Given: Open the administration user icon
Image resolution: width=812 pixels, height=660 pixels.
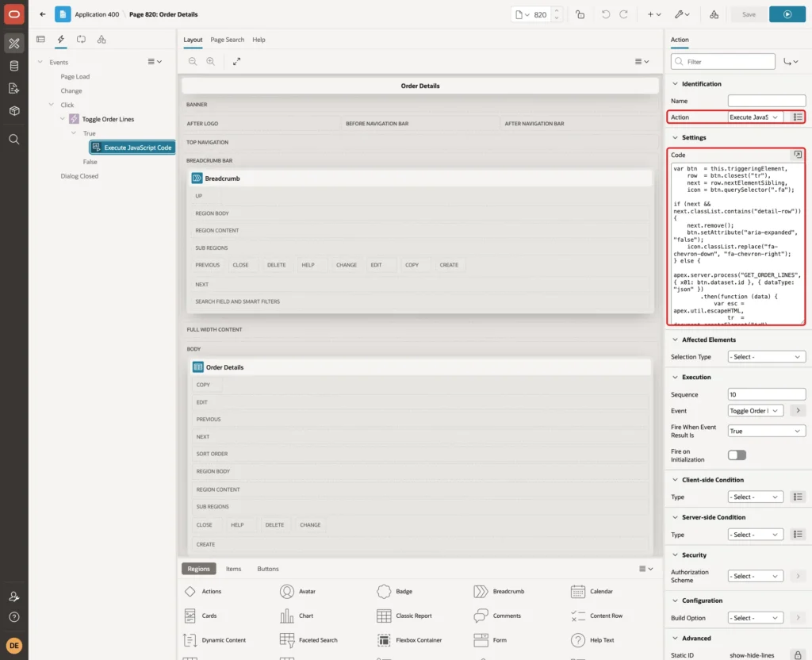Looking at the screenshot, I should (14, 597).
